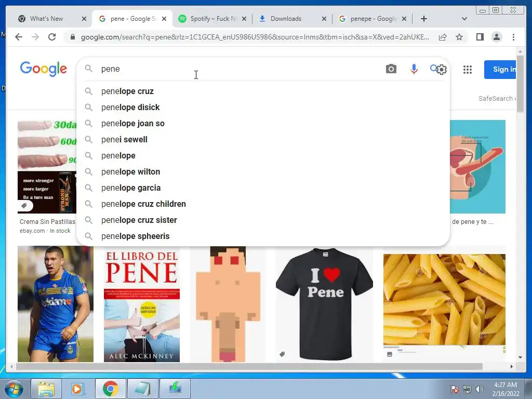Screen dimensions: 532x399
Task: Click the network tray icon
Action: click(x=467, y=389)
